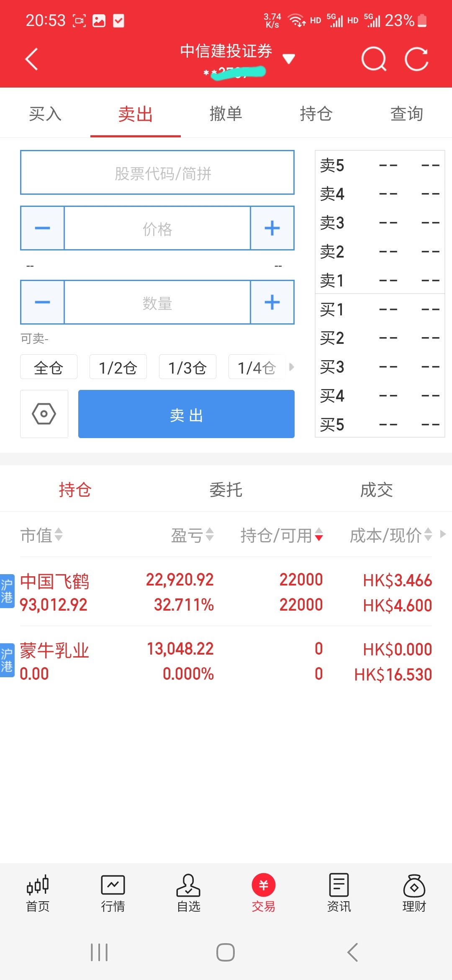Open 自选 in bottom navigation
This screenshot has height=980, width=452.
click(x=188, y=894)
